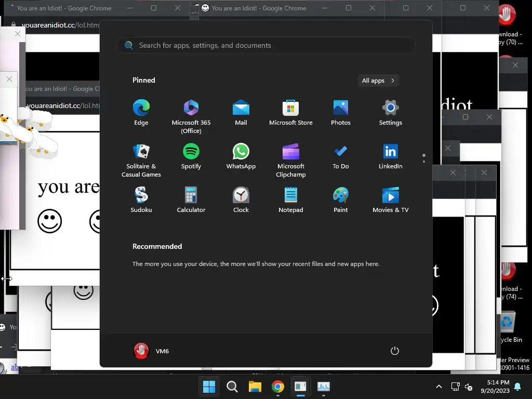Click the Windows Start button on taskbar

click(209, 387)
